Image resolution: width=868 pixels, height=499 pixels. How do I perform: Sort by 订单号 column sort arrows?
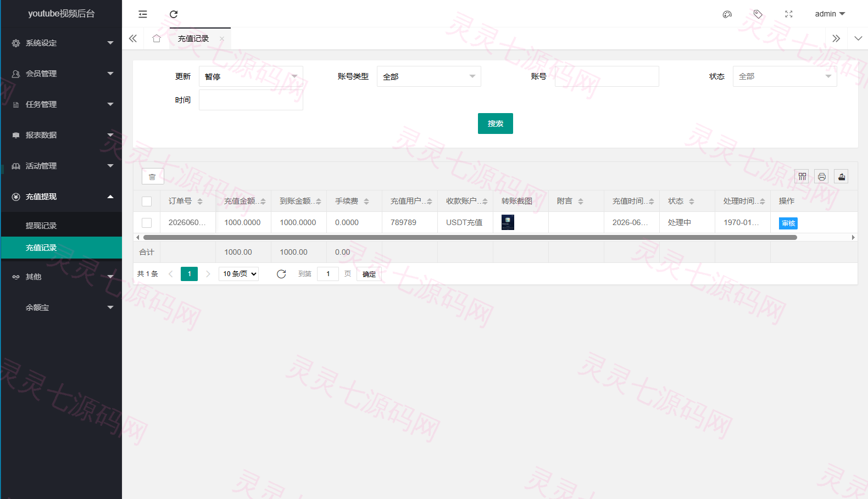click(200, 201)
